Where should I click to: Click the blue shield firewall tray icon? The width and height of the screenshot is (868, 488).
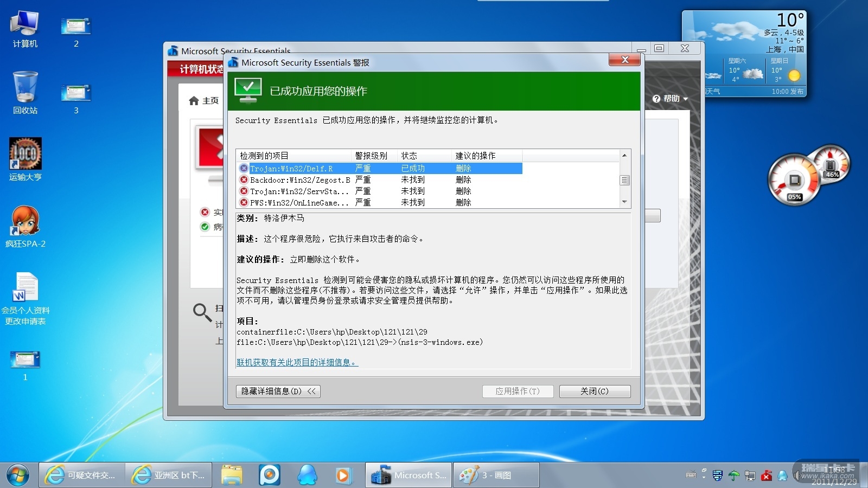(x=717, y=476)
